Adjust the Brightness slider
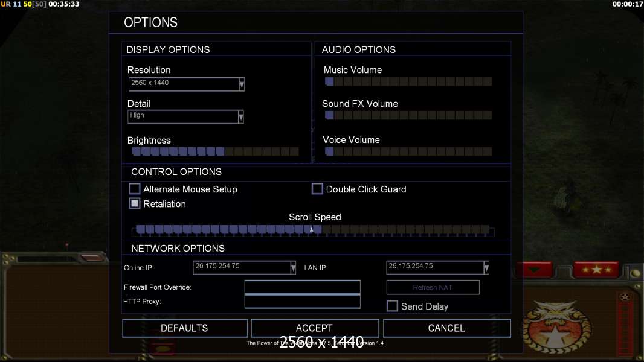 point(215,151)
